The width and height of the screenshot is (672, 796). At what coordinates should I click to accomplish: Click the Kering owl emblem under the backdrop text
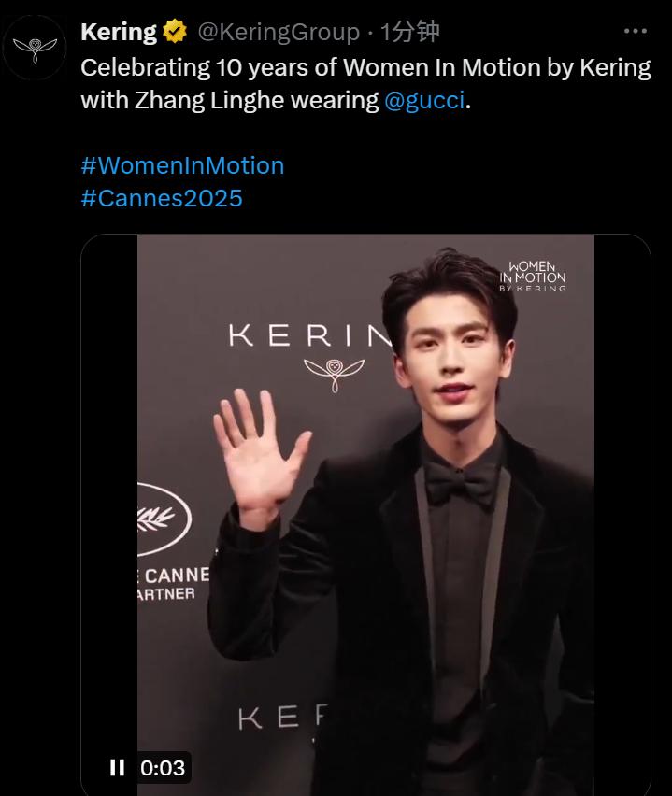(335, 374)
